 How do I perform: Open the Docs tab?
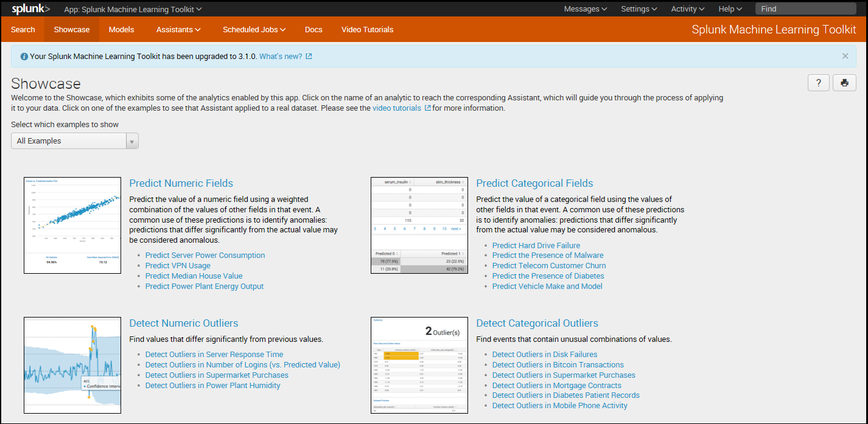pos(313,29)
